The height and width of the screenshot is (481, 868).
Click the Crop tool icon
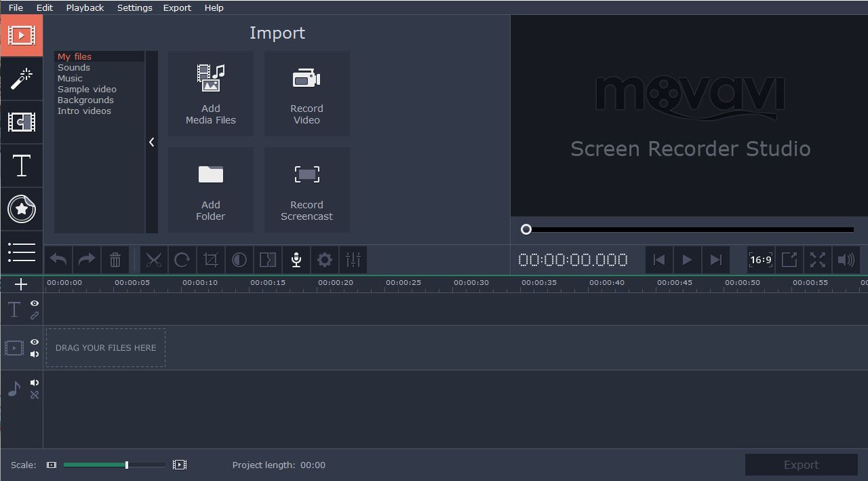click(x=210, y=260)
